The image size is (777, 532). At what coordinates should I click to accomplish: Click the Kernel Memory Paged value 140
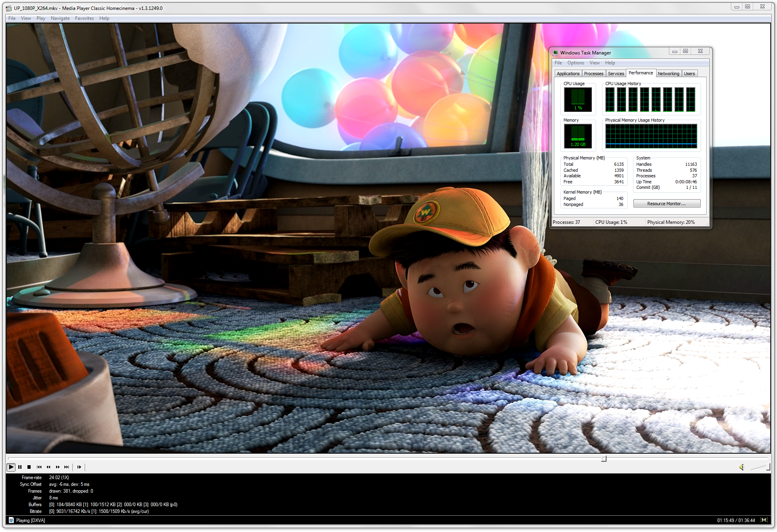620,198
